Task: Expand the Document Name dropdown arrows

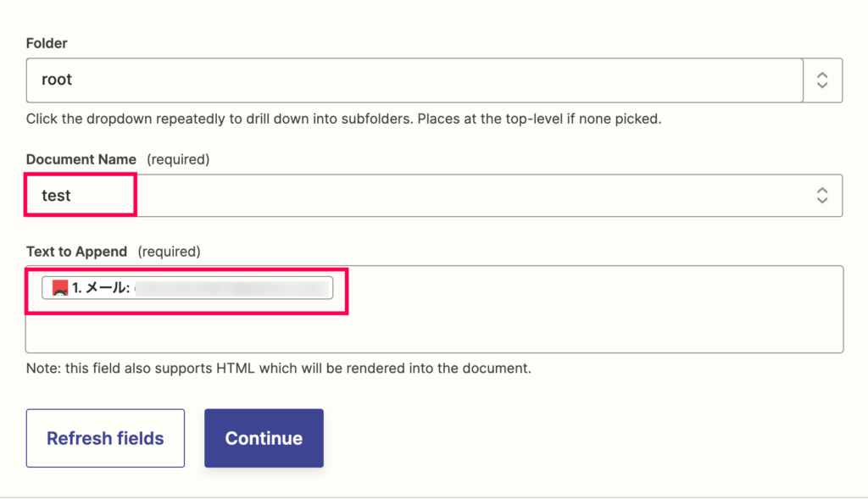Action: point(822,196)
